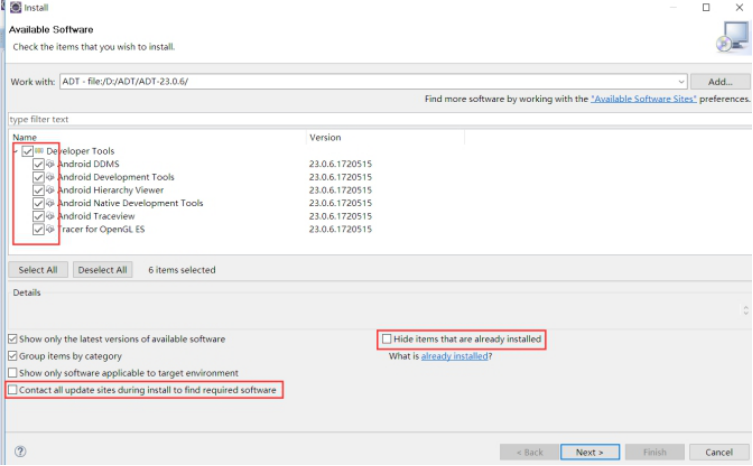The image size is (753, 466).
Task: Click the plugin icon beside Android Traceview
Action: click(50, 216)
